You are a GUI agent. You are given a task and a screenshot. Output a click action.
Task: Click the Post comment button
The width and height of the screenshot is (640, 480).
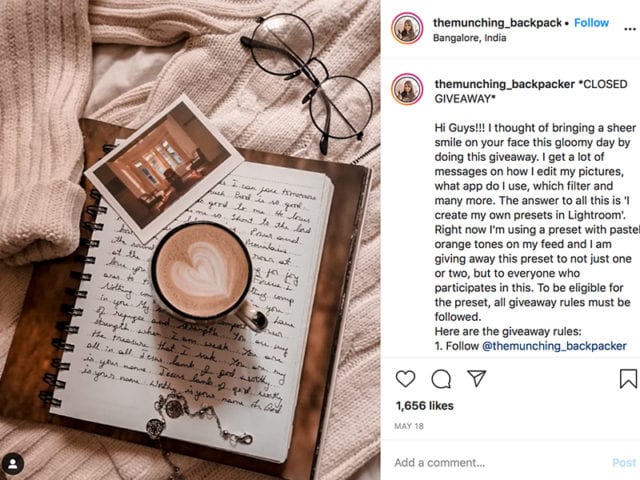point(624,462)
